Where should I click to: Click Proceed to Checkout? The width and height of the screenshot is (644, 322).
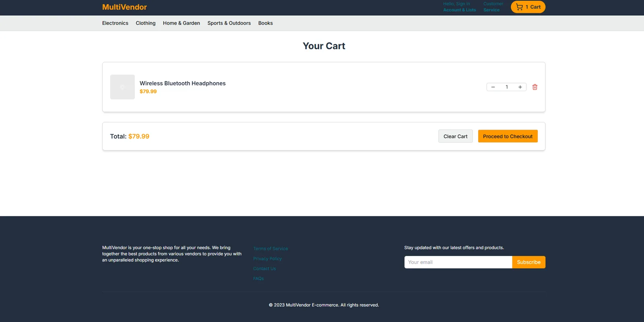tap(508, 136)
